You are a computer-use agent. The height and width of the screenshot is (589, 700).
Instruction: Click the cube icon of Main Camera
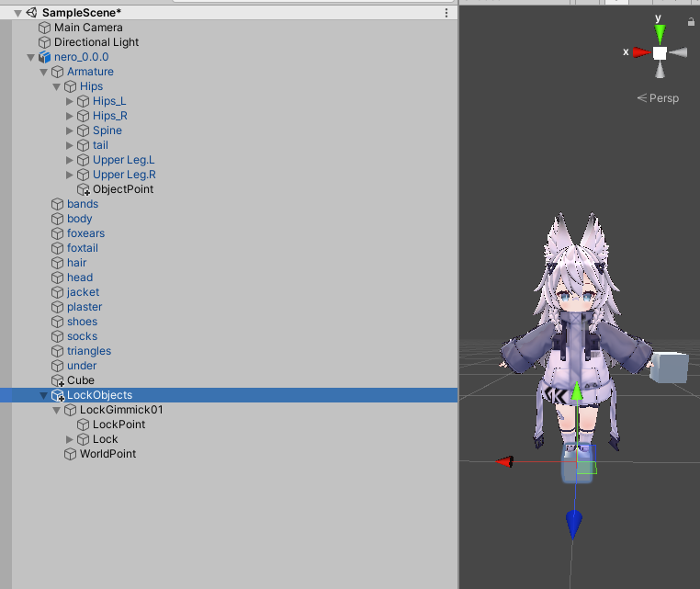pos(44,28)
